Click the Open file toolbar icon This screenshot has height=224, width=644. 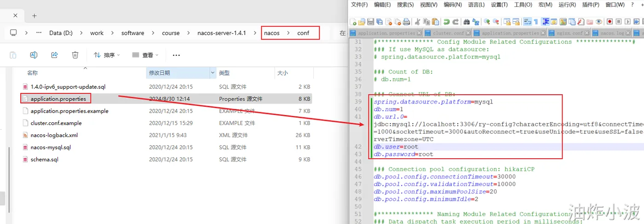(362, 22)
